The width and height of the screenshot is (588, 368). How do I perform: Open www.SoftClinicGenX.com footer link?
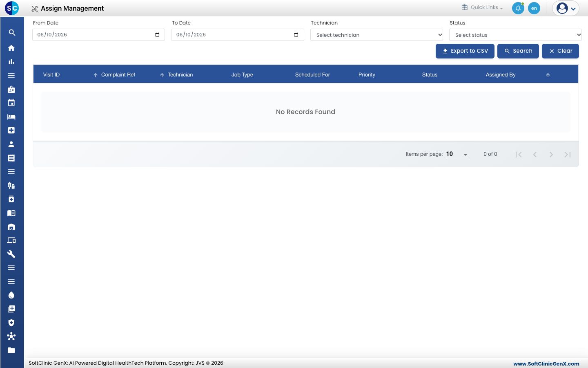(546, 364)
